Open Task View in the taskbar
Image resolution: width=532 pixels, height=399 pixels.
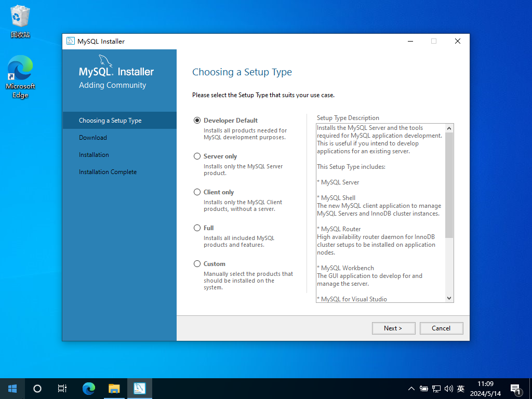tap(62, 388)
